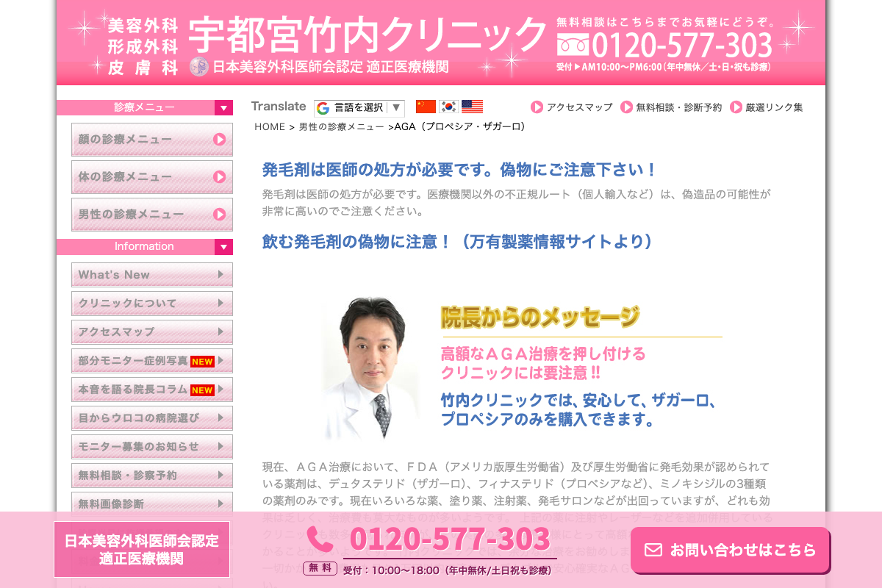
Task: Go to 男性の診療メニュー in the breadcrumb
Action: 341,126
